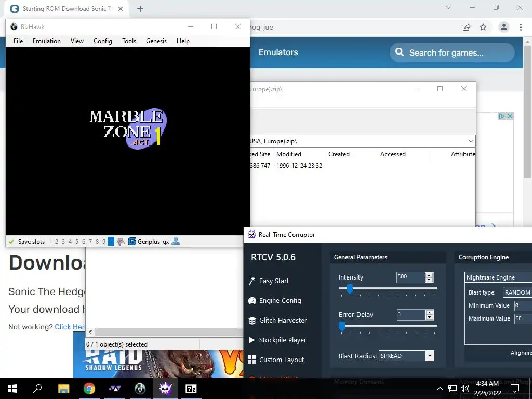Click the Glitch Harvester layers icon
532x399 pixels.
click(x=252, y=320)
